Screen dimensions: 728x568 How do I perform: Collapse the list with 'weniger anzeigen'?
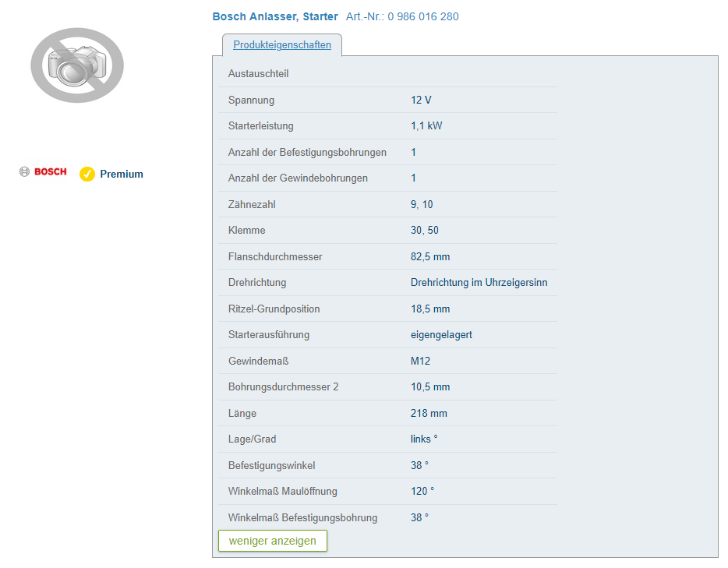(x=272, y=541)
